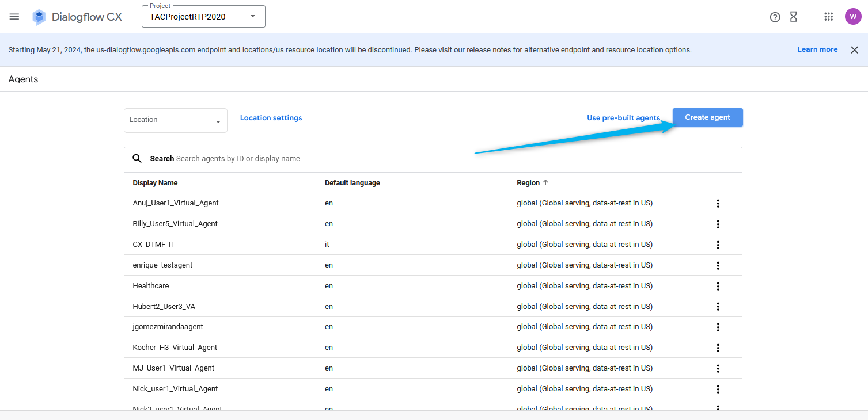The height and width of the screenshot is (420, 868).
Task: Click region cell in Healthcare row
Action: (x=585, y=286)
